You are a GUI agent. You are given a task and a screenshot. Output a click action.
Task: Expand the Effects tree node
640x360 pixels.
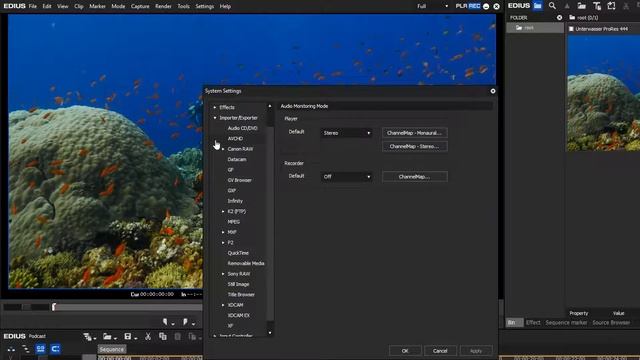pyautogui.click(x=215, y=107)
